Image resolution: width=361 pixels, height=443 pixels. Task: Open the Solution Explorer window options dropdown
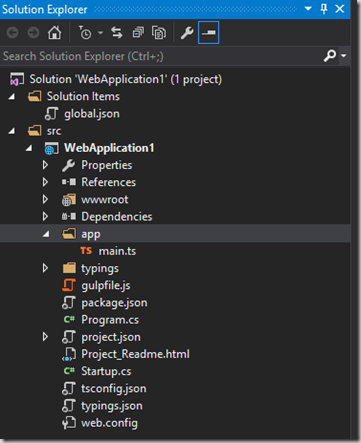pyautogui.click(x=308, y=9)
